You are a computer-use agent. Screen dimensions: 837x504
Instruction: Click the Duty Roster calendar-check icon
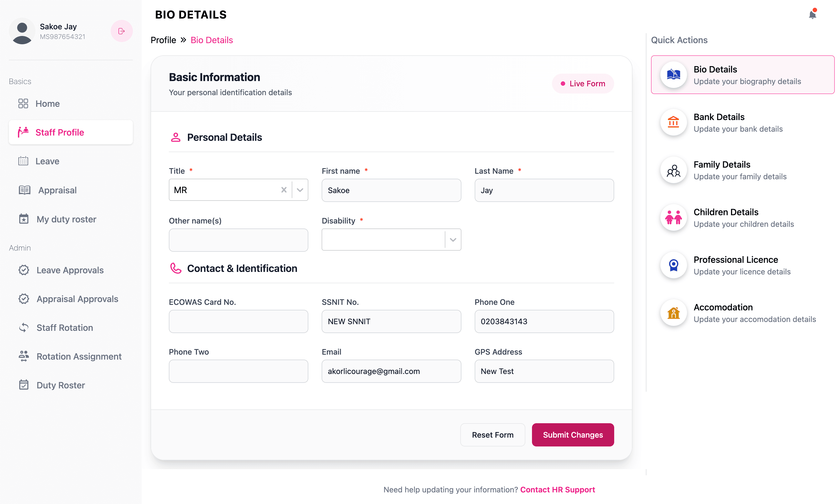point(24,385)
